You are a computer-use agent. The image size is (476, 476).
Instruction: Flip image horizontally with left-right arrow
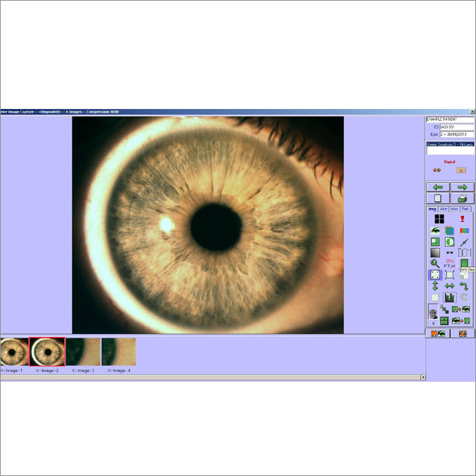click(449, 286)
